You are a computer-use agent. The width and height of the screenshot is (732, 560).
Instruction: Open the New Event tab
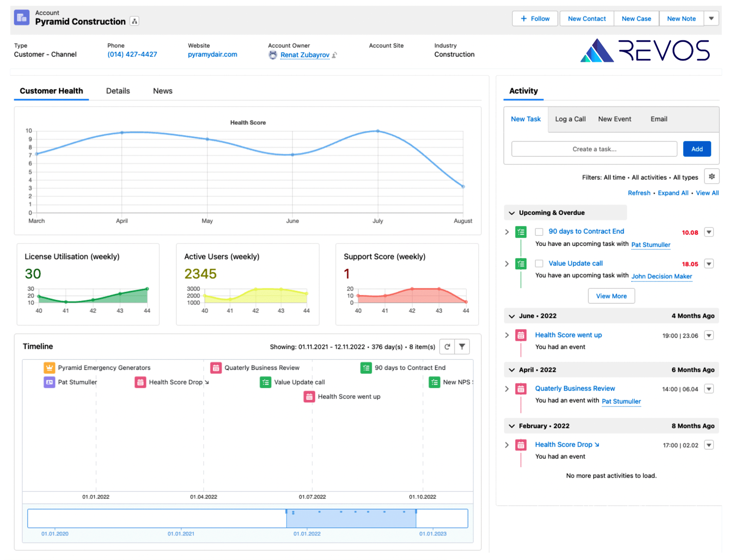615,119
